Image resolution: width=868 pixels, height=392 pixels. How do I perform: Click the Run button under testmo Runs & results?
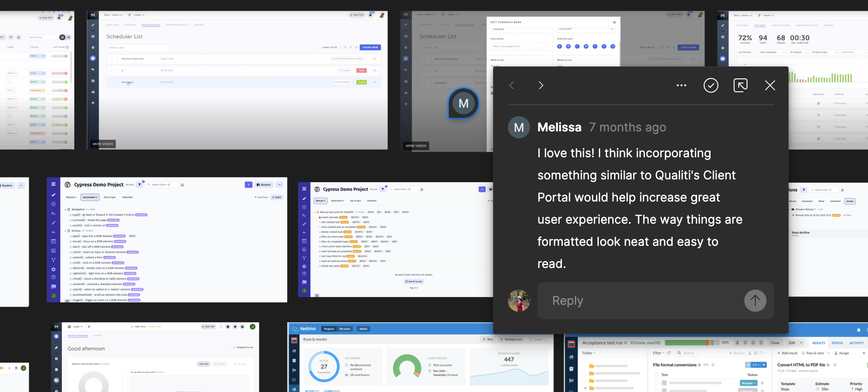point(488,339)
